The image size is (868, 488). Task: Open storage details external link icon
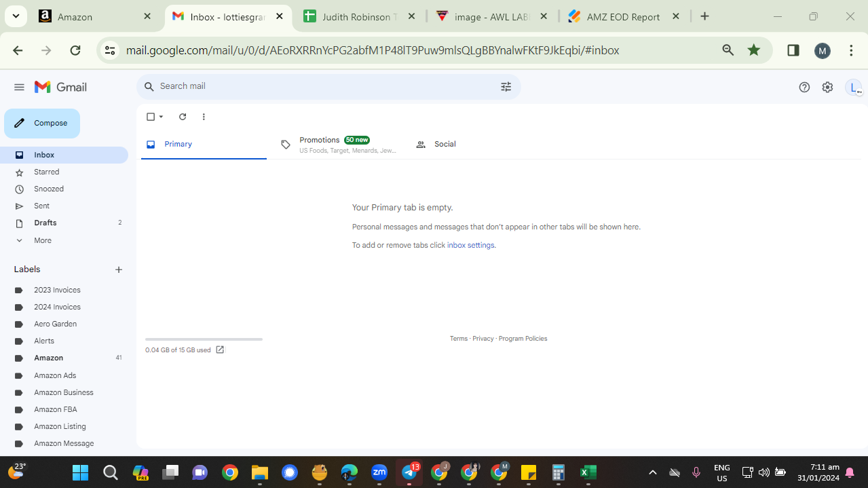(220, 350)
